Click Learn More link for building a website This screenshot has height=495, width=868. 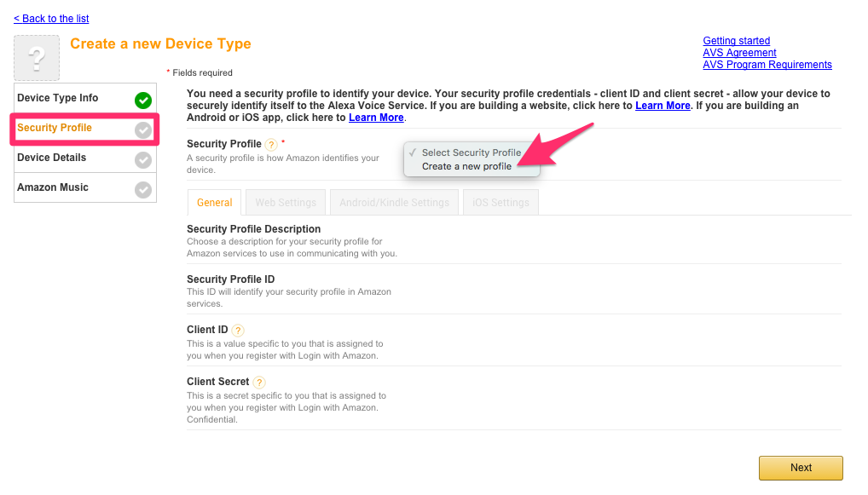pos(663,106)
